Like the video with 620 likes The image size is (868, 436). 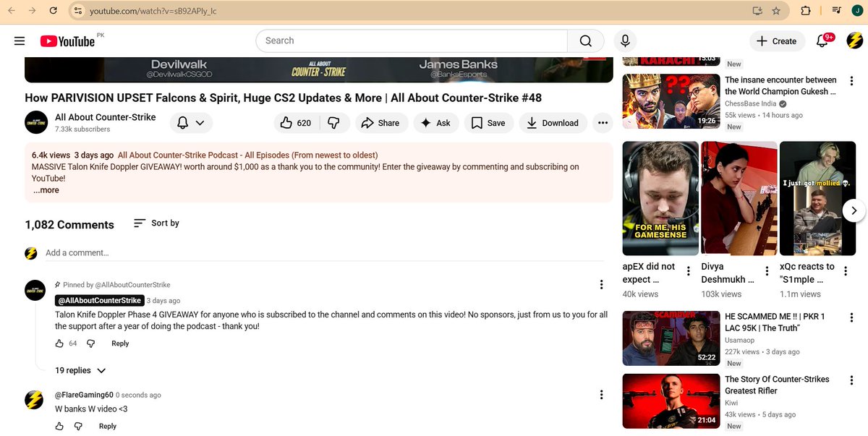point(297,123)
